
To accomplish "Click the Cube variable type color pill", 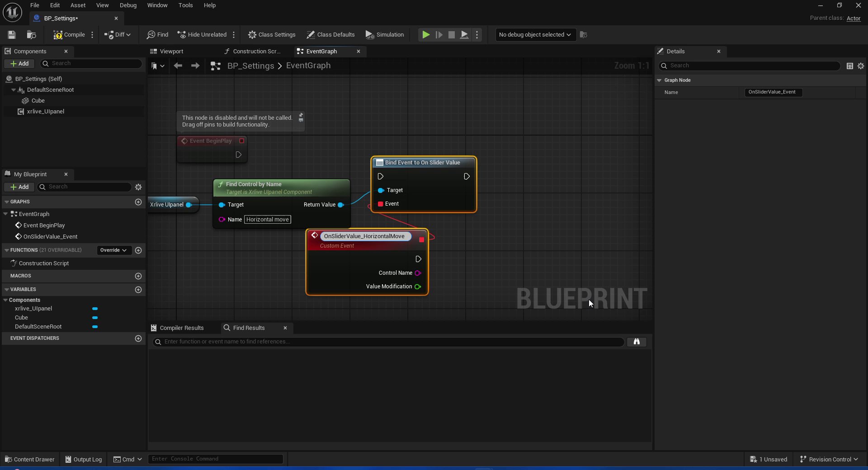I will point(95,318).
